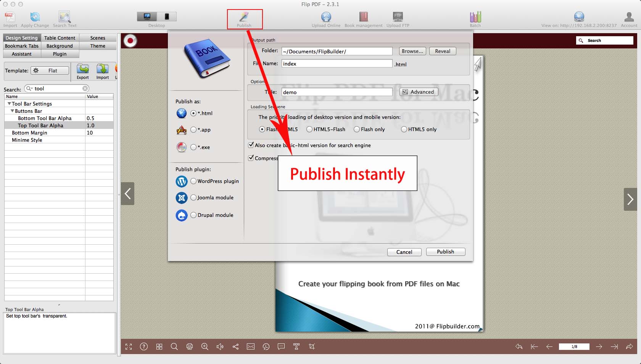Open Upload Online from the toolbar
This screenshot has width=641, height=364.
pyautogui.click(x=326, y=18)
